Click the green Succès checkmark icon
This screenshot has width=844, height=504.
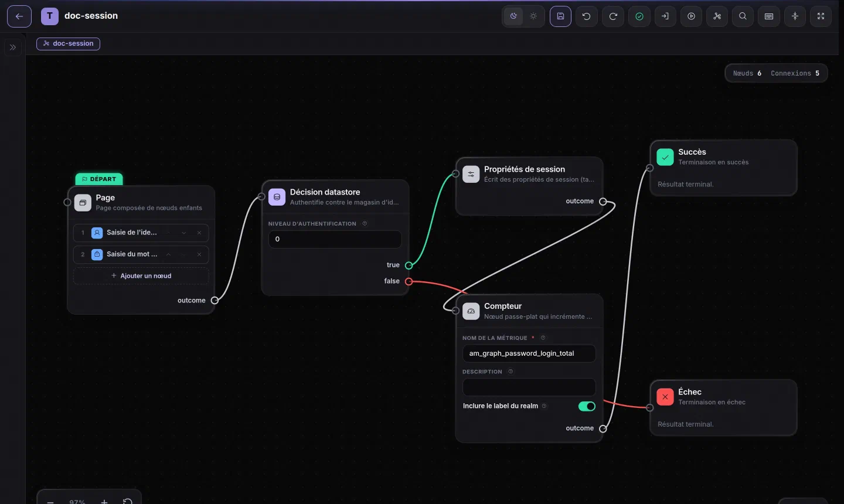click(665, 157)
